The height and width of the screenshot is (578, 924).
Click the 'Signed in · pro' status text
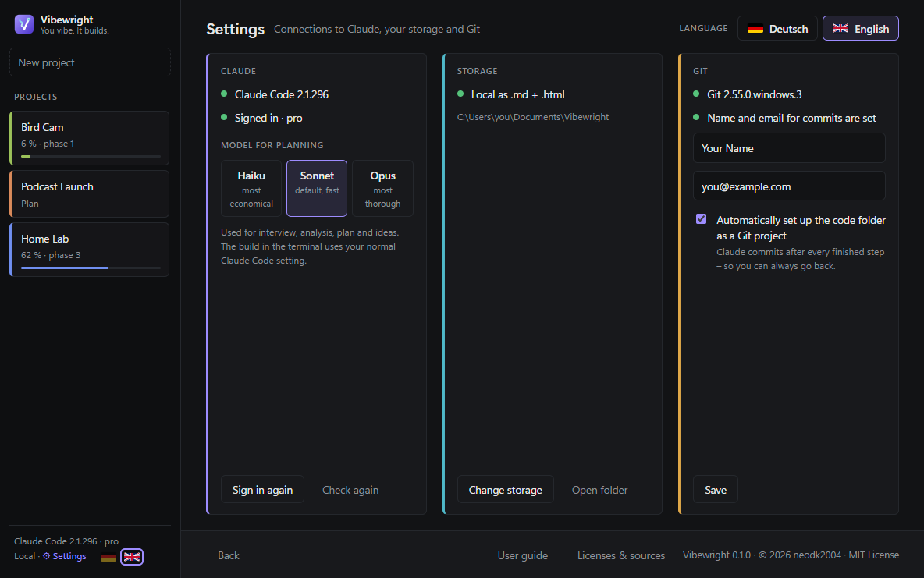[x=268, y=118]
